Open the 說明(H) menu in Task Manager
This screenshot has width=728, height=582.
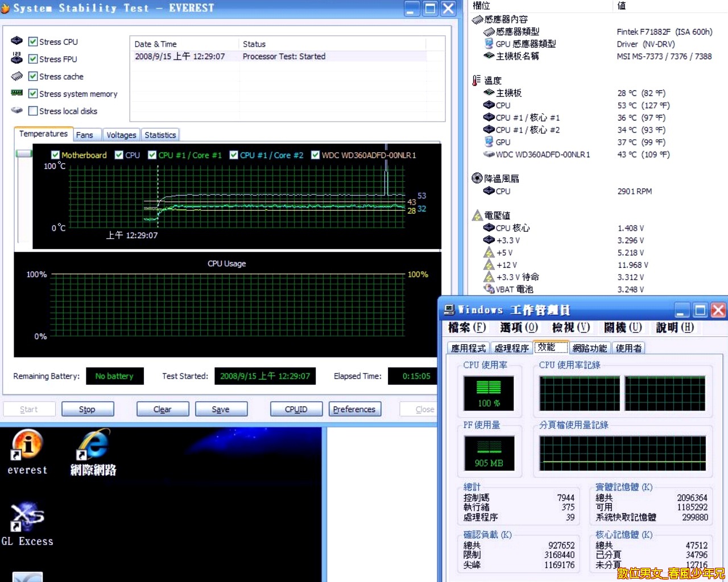point(675,327)
